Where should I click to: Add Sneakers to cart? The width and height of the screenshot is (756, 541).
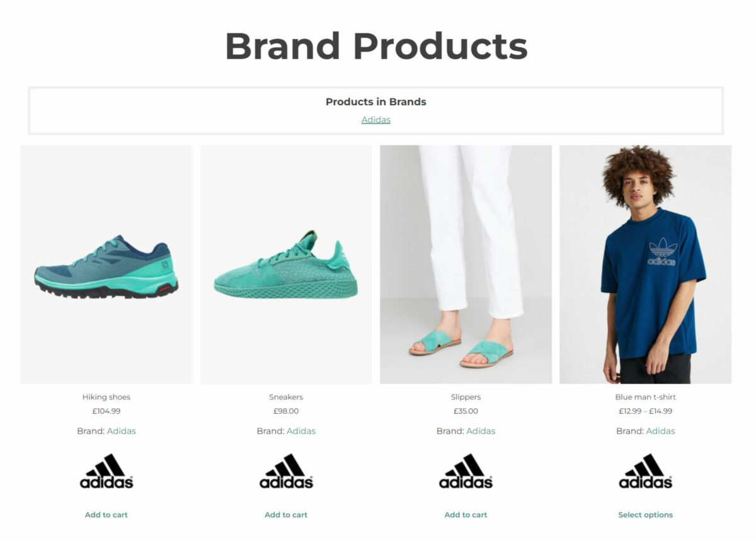click(x=286, y=515)
